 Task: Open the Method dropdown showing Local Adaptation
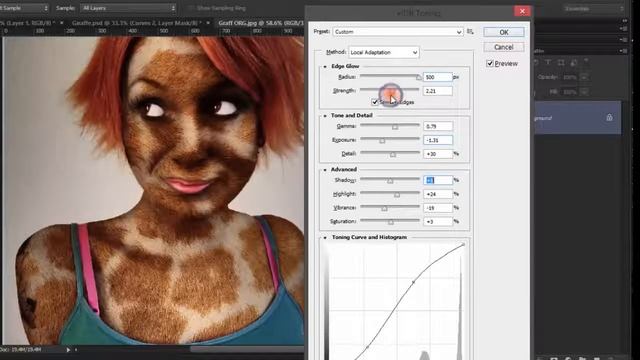coord(384,52)
